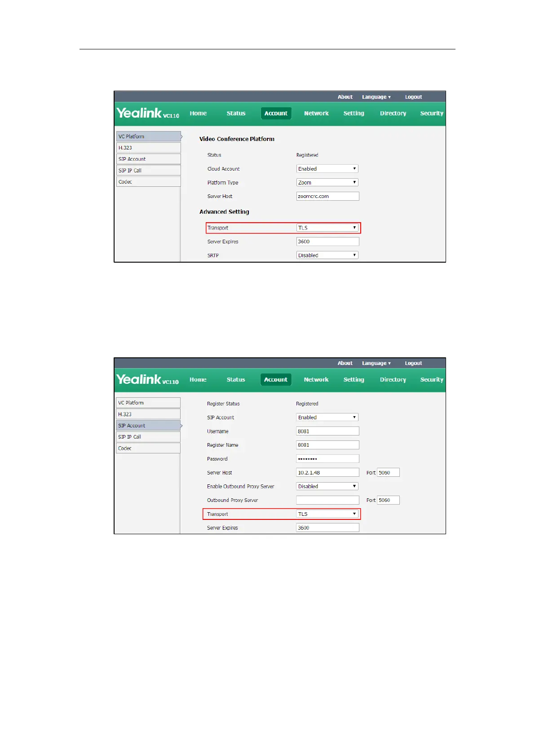The height and width of the screenshot is (756, 535).
Task: Click Server Expires field in bottom panel
Action: click(x=328, y=527)
